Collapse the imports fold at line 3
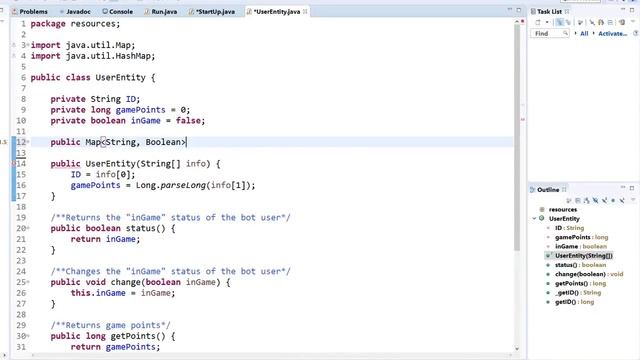Viewport: 640px width, 360px height. click(28, 44)
